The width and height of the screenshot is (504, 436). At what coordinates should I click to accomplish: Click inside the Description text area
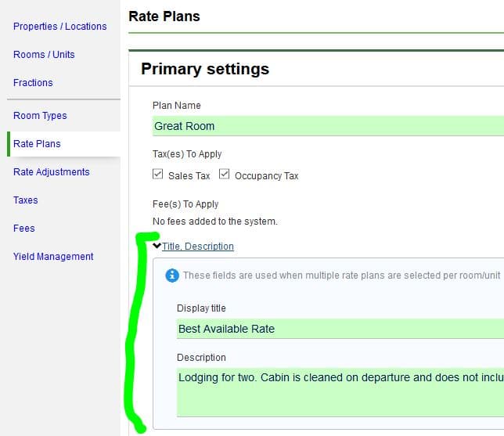tap(340, 391)
